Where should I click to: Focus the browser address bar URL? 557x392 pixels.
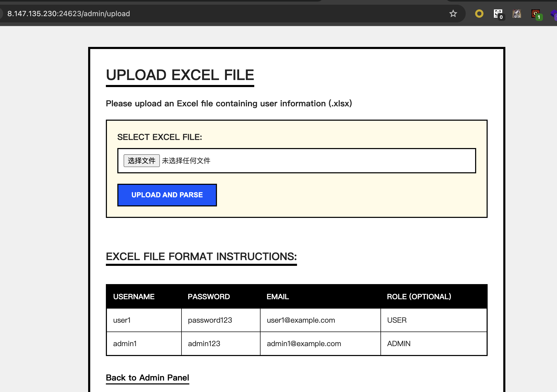[x=69, y=14]
